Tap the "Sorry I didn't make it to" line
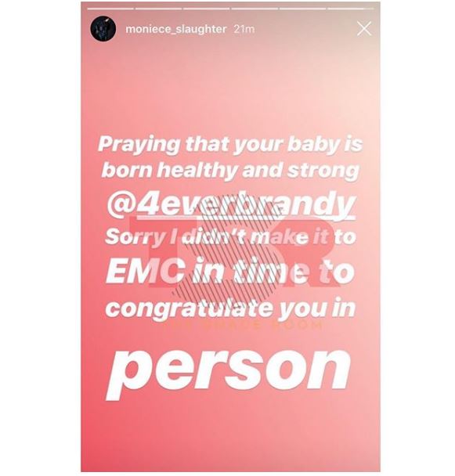The height and width of the screenshot is (476, 455). (230, 237)
